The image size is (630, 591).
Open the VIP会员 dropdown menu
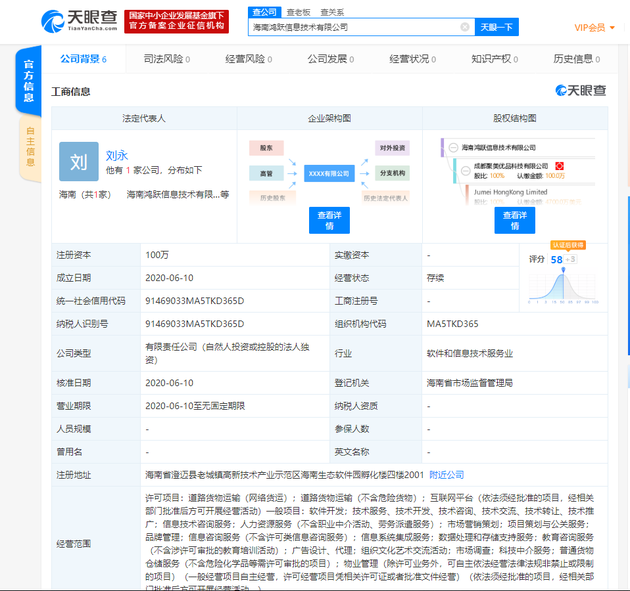pyautogui.click(x=594, y=28)
